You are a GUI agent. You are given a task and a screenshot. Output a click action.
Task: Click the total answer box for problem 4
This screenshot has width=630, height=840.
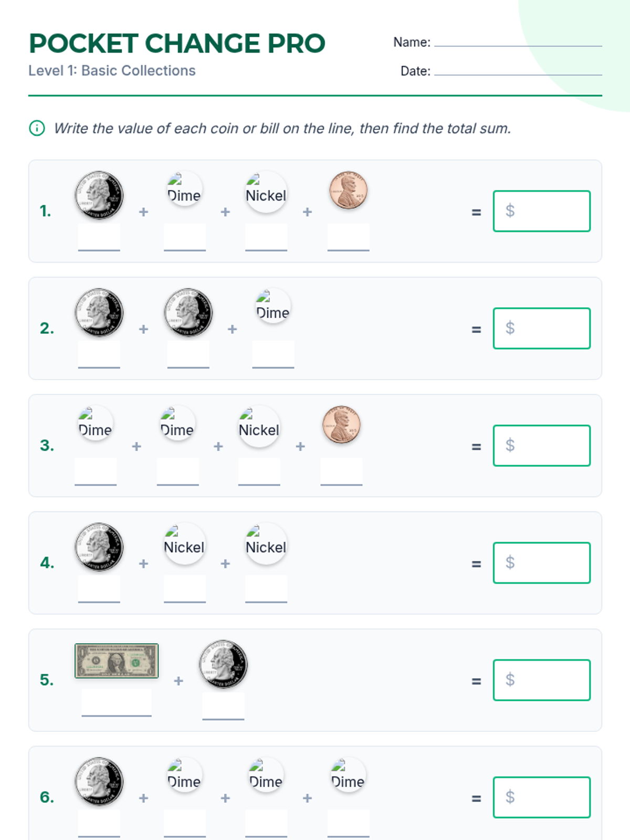tap(541, 563)
